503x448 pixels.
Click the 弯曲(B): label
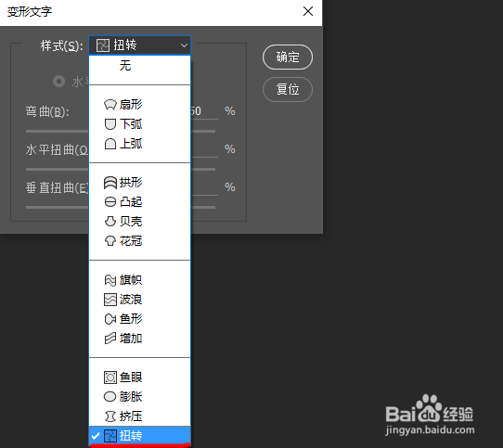tap(47, 111)
